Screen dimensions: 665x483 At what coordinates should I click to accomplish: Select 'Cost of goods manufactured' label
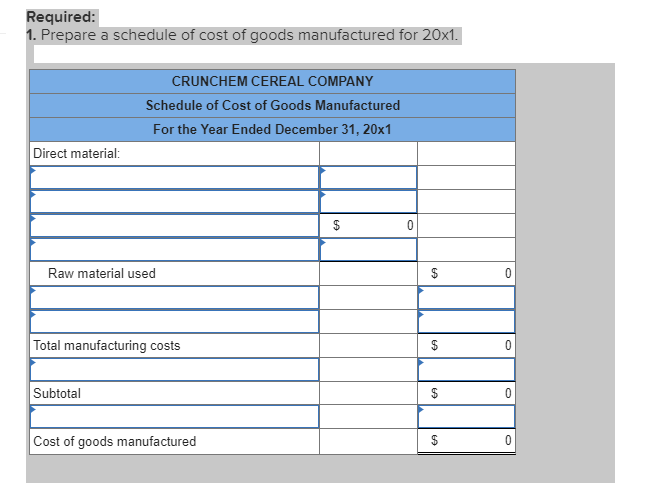[x=115, y=441]
